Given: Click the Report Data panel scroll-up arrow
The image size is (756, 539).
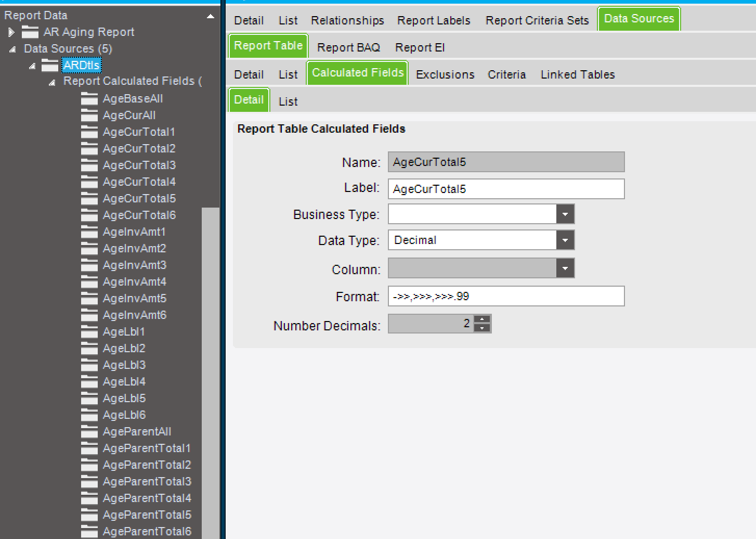Looking at the screenshot, I should [x=211, y=16].
